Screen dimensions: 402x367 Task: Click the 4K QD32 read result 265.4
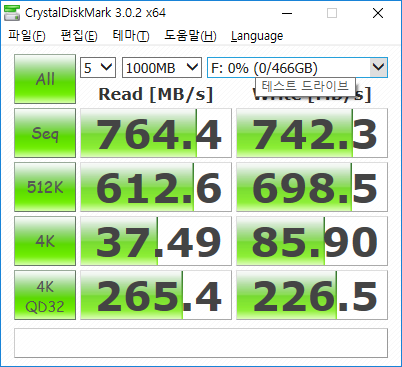tap(156, 295)
